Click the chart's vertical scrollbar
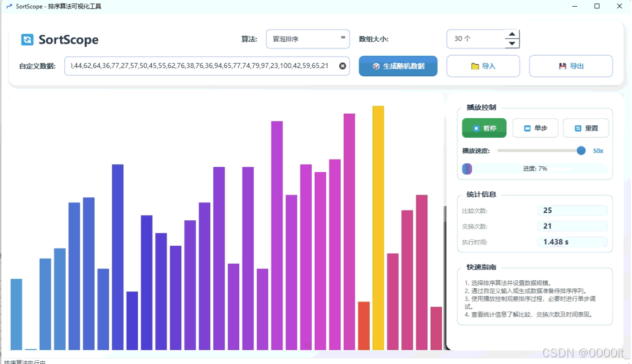Viewport: 632px width, 364px height. 445,221
